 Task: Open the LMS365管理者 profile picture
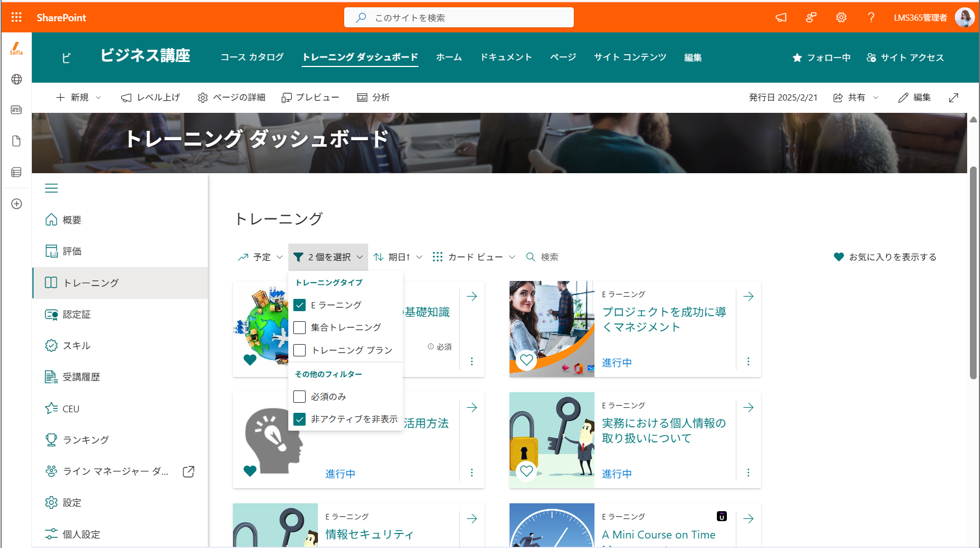pos(964,17)
